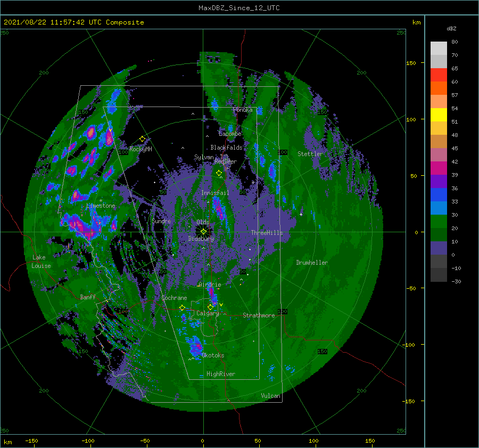Click the Okotoks label
The height and width of the screenshot is (448, 479).
pos(213,355)
